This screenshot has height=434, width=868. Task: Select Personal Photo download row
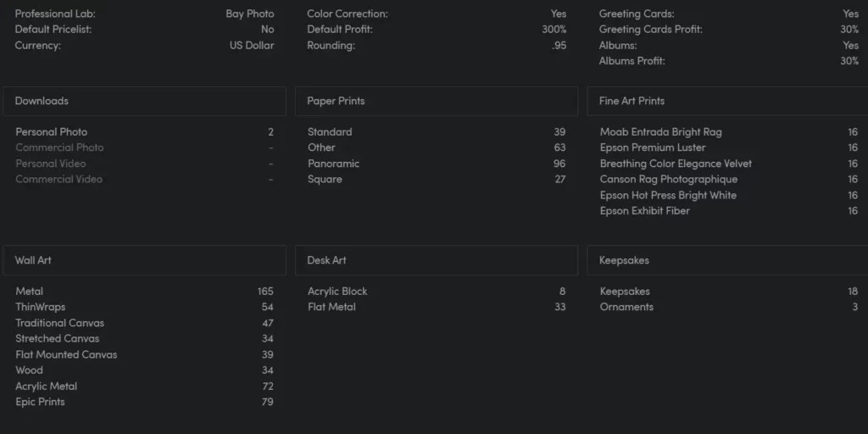pos(144,131)
